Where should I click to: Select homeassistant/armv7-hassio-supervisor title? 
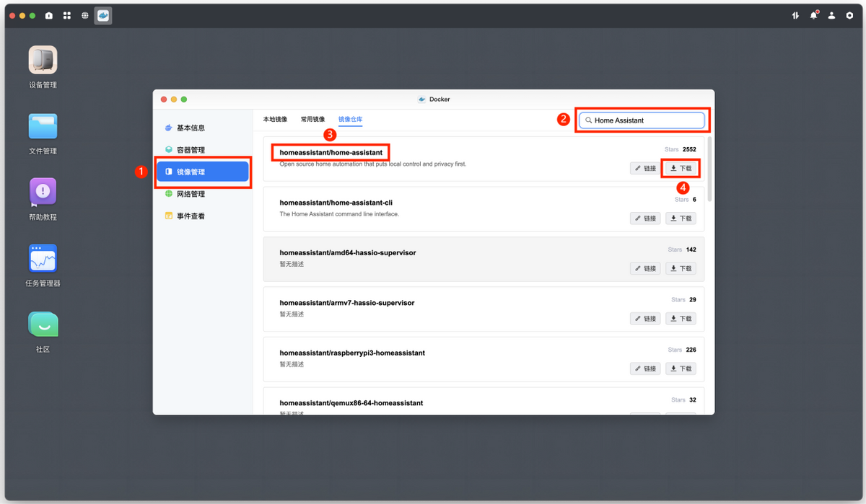[346, 303]
